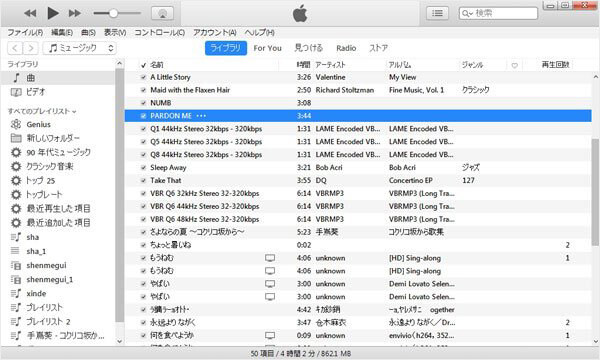Uncheck the A Little Story song checkbox

coord(143,77)
